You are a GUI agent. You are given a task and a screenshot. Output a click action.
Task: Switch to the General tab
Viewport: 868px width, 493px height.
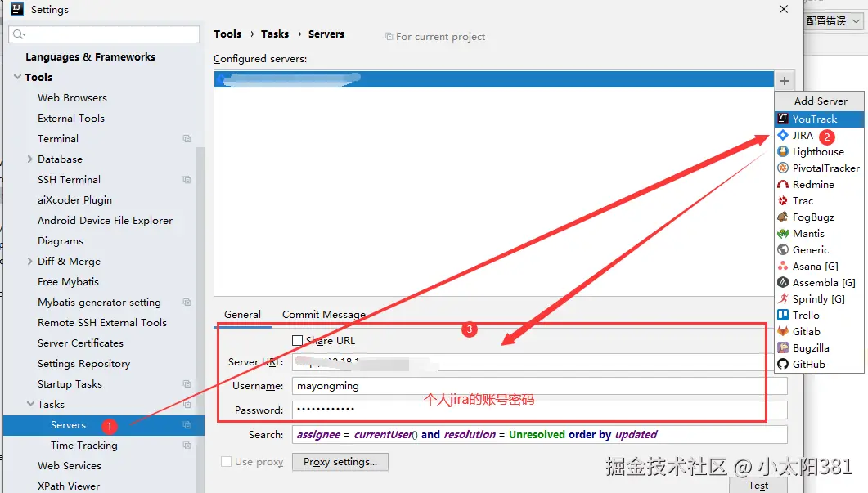point(242,314)
